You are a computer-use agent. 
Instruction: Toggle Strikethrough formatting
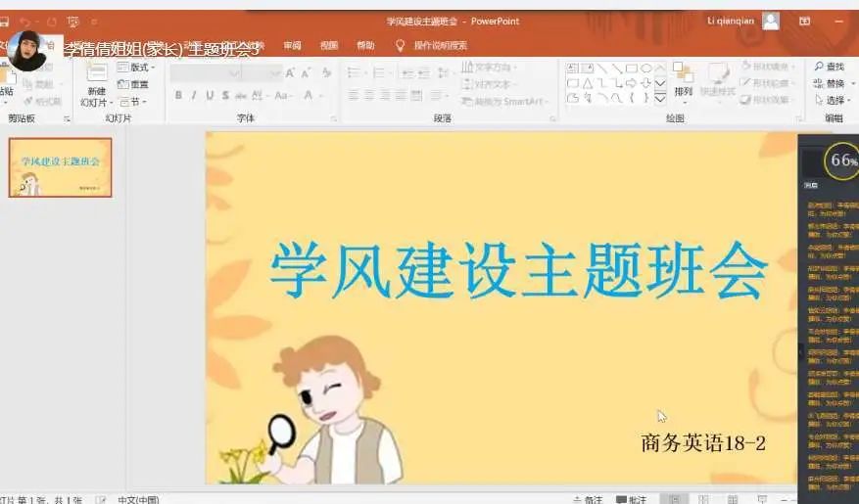click(x=241, y=95)
